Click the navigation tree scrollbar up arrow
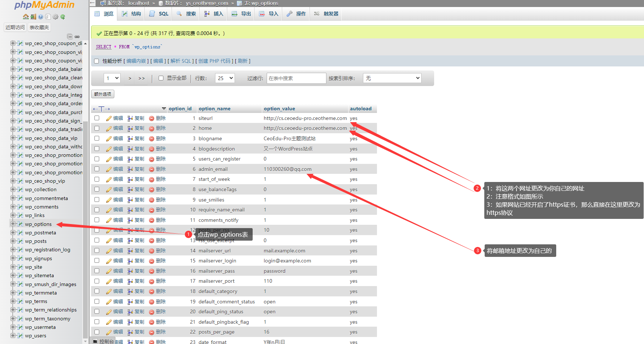 (86, 44)
